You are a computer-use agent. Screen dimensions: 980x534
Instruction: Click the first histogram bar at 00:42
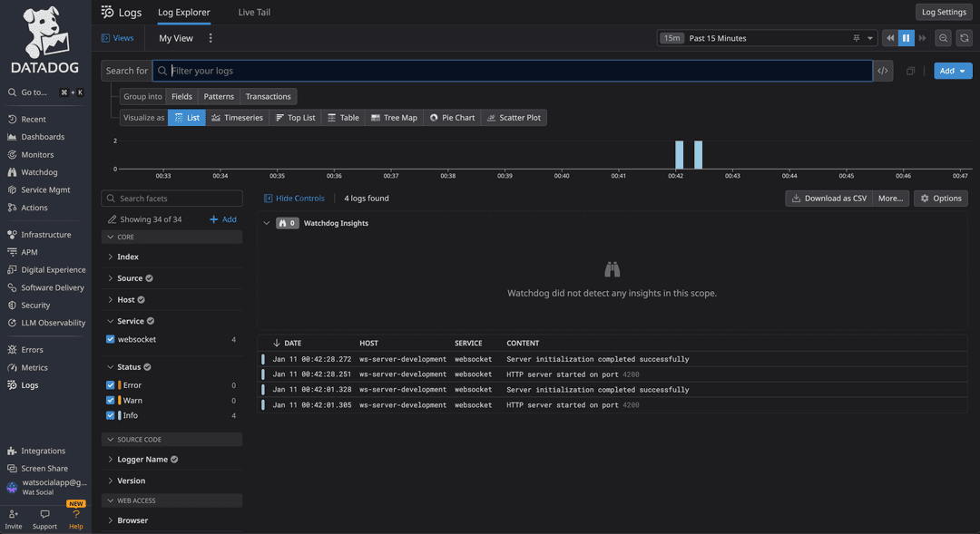point(680,155)
